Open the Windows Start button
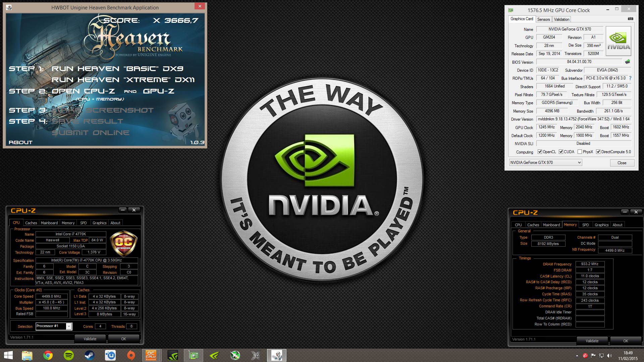This screenshot has height=362, width=644. 8,355
